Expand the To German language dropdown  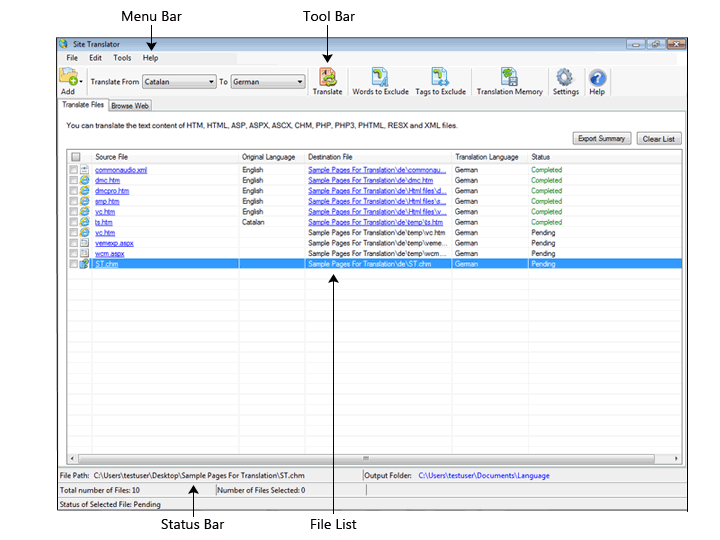[300, 82]
